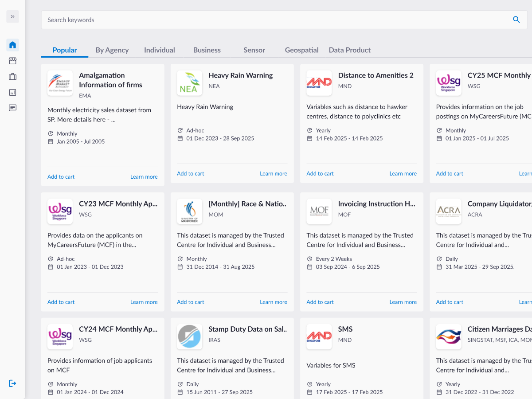
Task: Add Distance to Amenities 2 to cart
Action: point(320,173)
